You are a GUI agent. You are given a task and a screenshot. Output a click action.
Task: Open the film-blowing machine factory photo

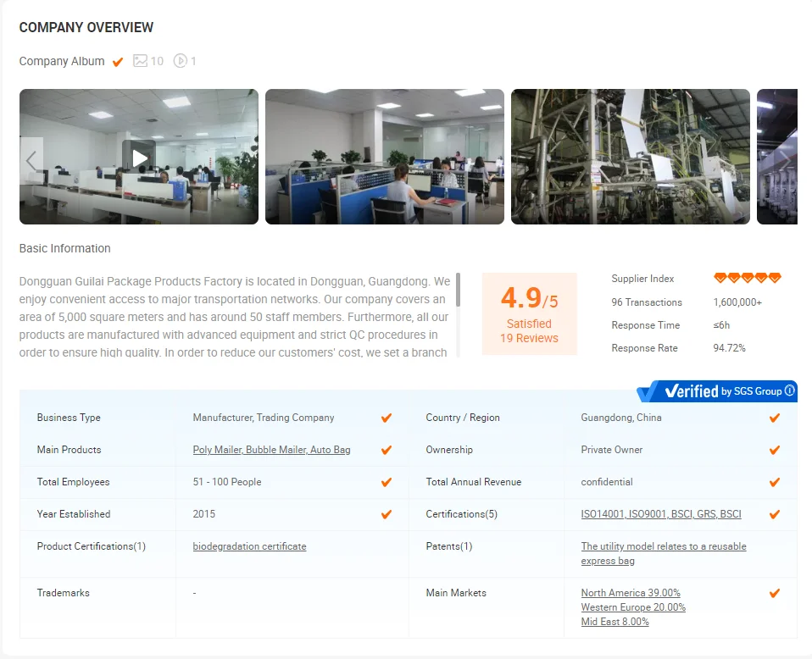pos(631,157)
